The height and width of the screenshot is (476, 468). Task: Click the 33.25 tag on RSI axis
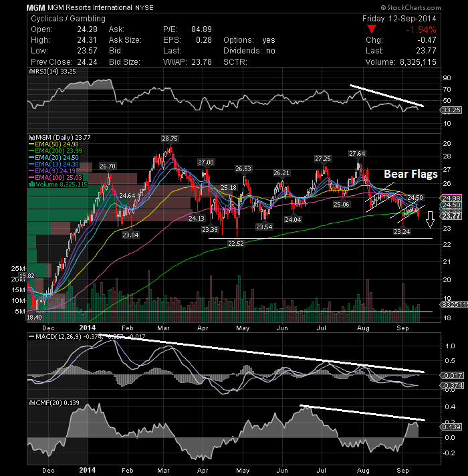451,110
